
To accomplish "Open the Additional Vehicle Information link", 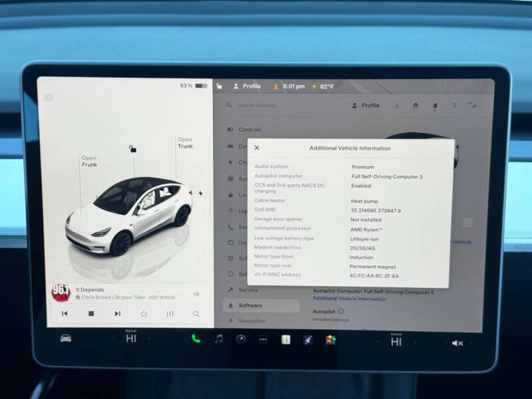I will click(x=348, y=299).
